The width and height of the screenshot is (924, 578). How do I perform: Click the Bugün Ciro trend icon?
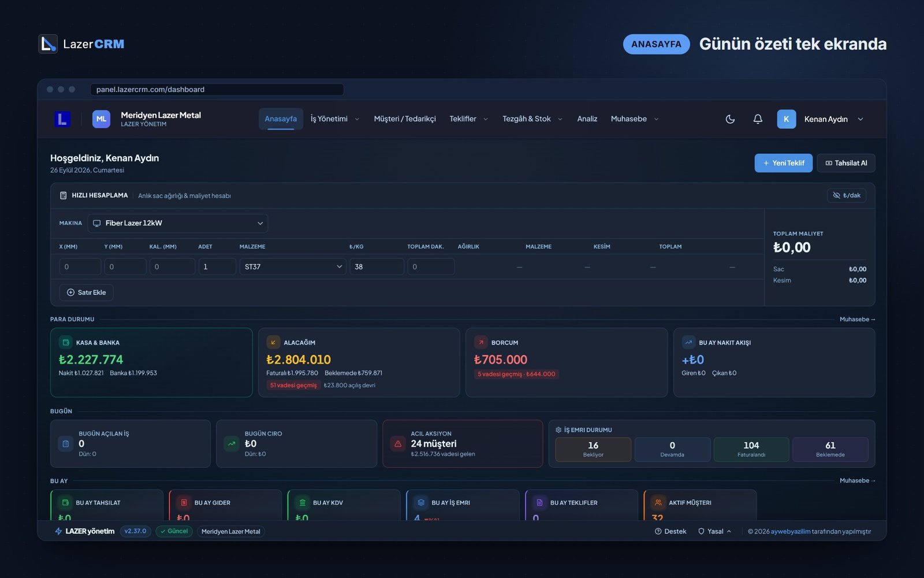[x=232, y=444]
